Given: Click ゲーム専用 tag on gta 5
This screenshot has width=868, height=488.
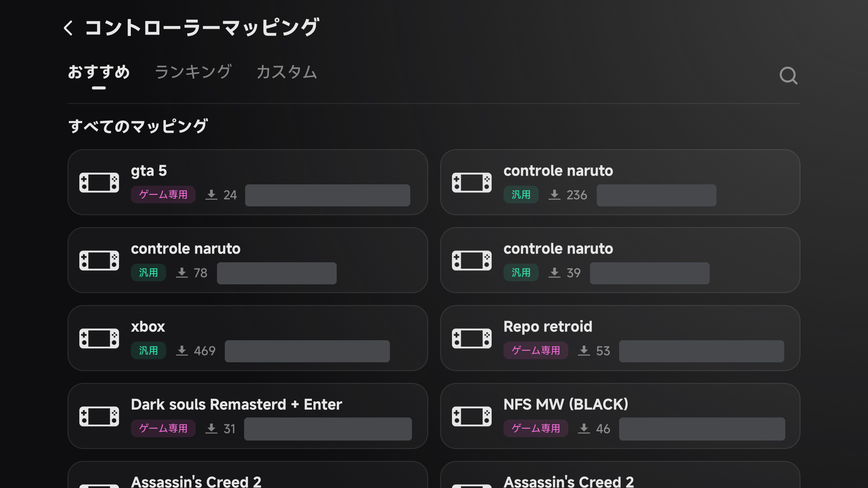Looking at the screenshot, I should click(163, 195).
